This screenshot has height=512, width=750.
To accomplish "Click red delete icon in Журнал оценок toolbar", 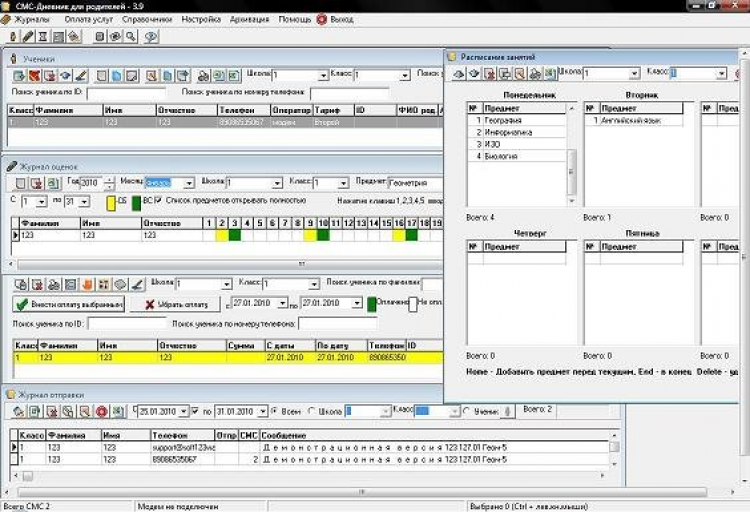I will click(37, 183).
